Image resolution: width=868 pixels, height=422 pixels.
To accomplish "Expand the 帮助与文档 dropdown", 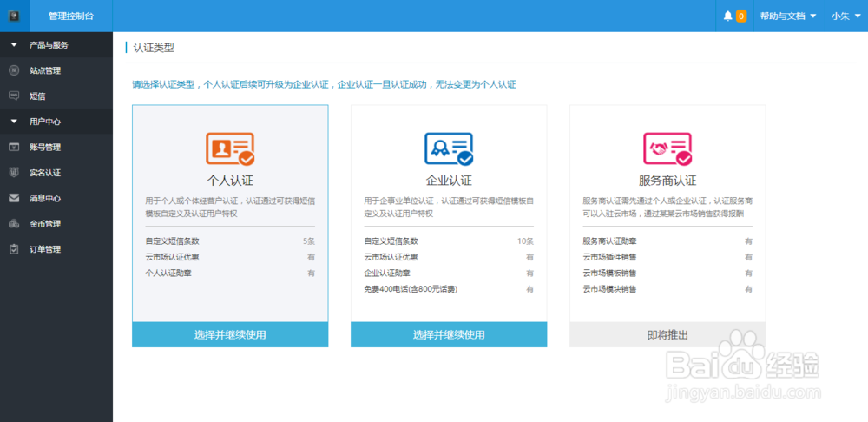I will pos(788,16).
